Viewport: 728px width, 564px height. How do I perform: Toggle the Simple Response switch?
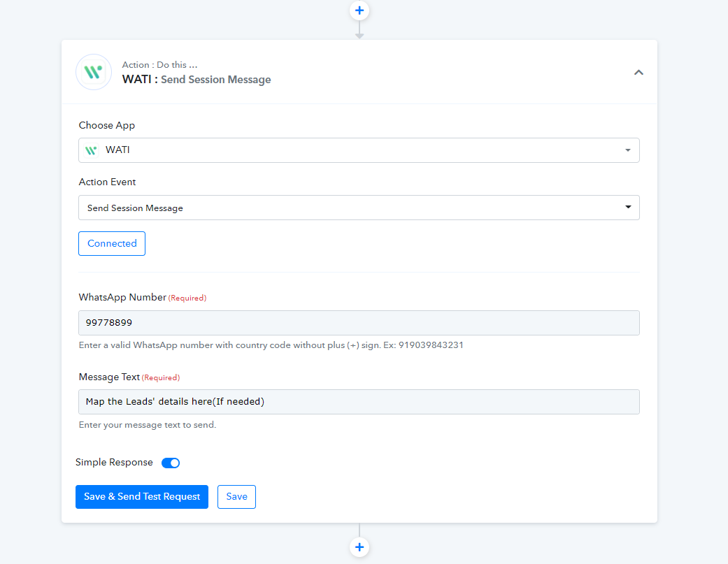[171, 463]
